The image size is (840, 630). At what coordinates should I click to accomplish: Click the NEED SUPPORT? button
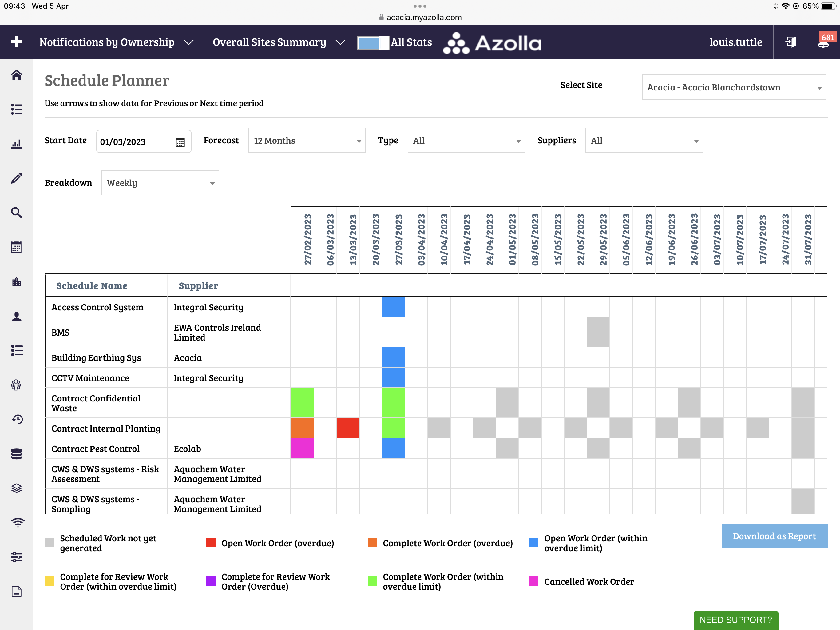735,620
